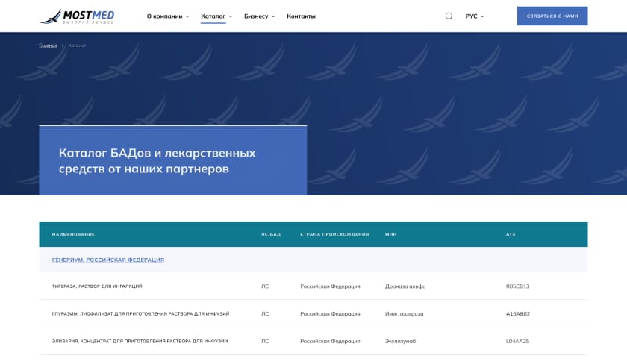627x364 pixels.
Task: Click Российская Федерация in Глуразим row
Action: pyautogui.click(x=330, y=314)
